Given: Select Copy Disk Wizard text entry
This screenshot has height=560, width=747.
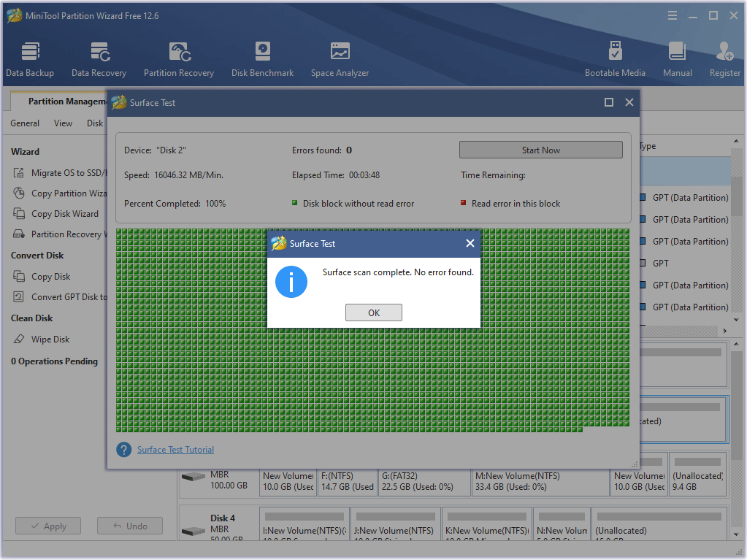Looking at the screenshot, I should click(x=65, y=214).
